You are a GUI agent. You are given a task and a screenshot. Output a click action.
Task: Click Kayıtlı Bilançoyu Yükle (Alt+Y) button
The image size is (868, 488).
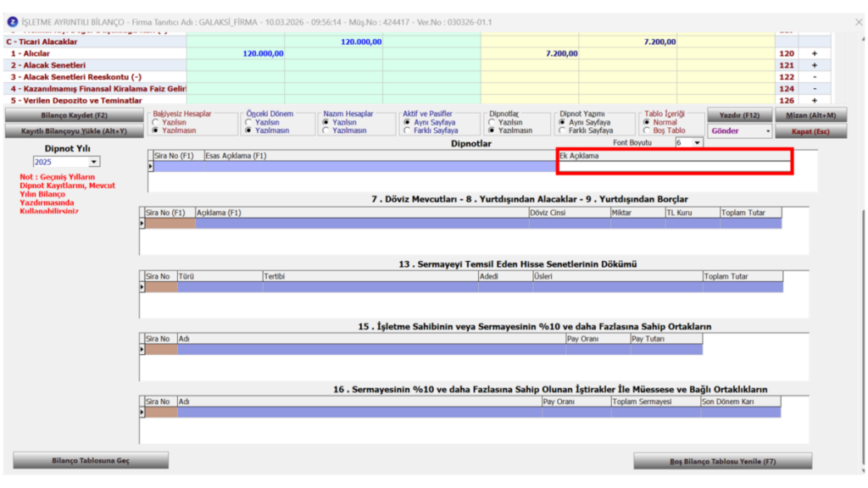click(75, 131)
